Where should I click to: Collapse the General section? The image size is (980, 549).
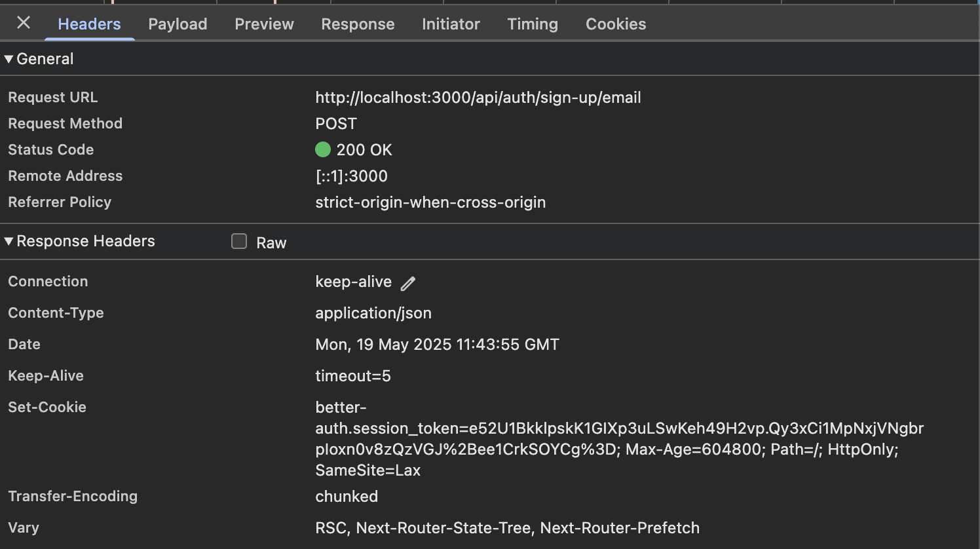[9, 59]
